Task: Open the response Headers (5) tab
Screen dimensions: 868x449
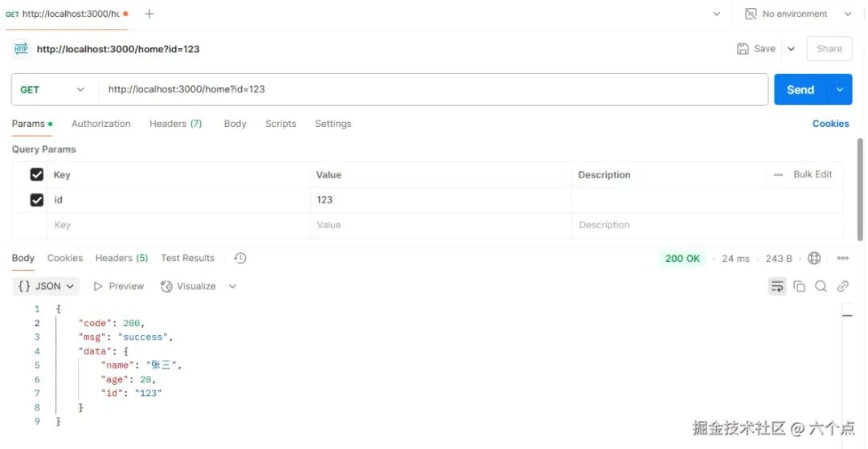Action: click(x=122, y=258)
